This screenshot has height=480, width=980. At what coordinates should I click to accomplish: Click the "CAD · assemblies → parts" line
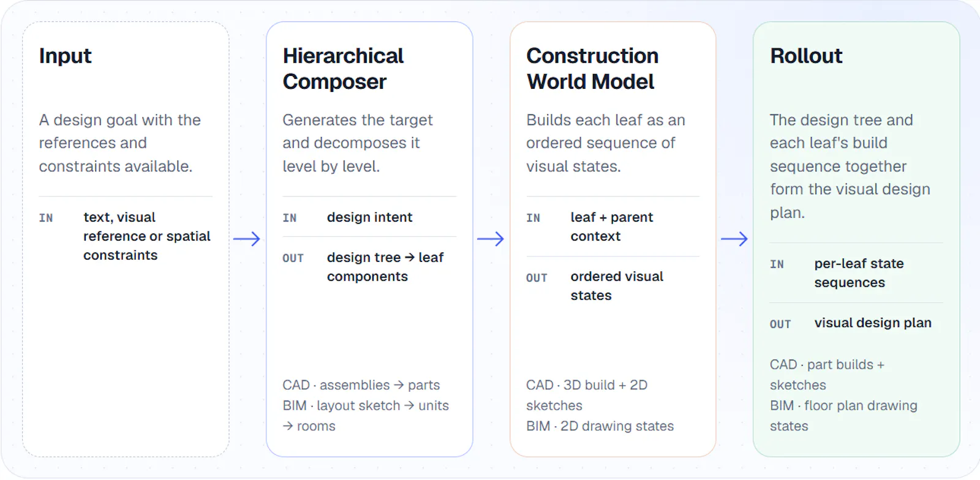(x=361, y=385)
